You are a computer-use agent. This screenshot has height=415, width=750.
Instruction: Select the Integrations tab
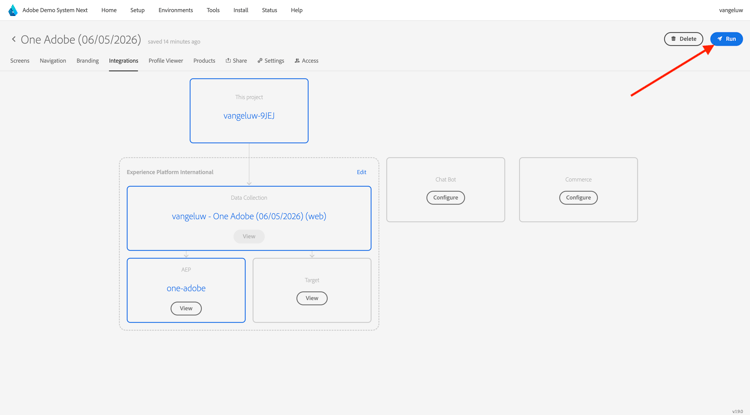123,61
